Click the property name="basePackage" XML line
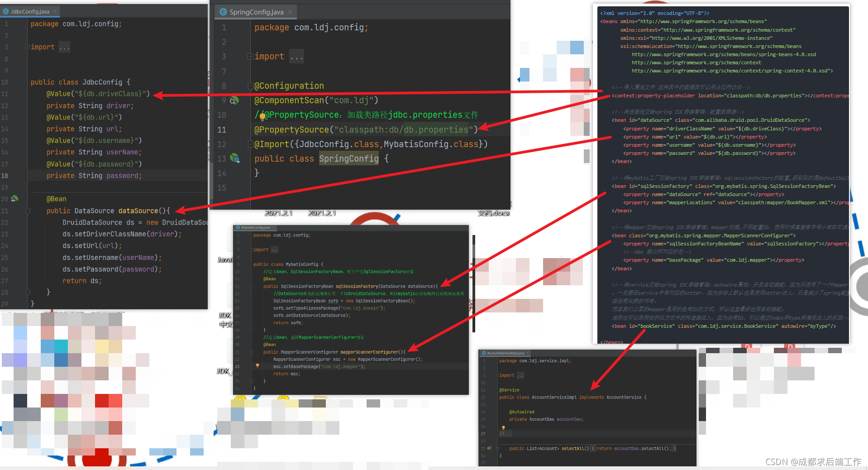 pos(714,260)
